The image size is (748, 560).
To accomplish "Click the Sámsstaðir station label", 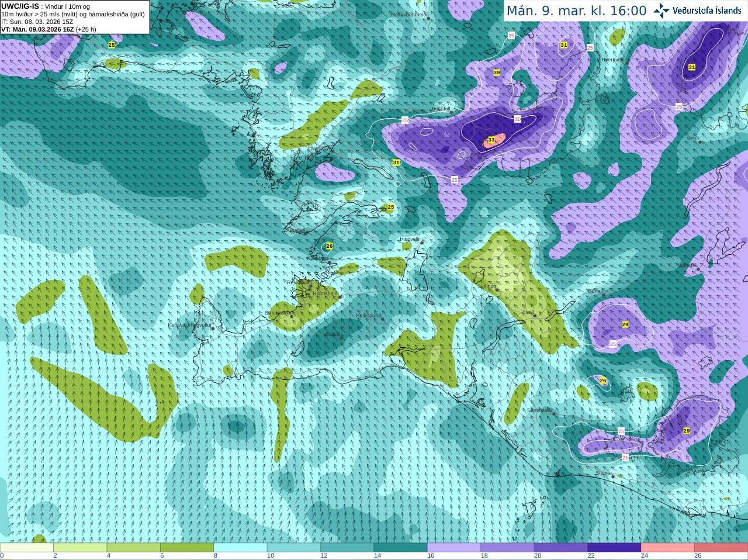I will pyautogui.click(x=539, y=410).
